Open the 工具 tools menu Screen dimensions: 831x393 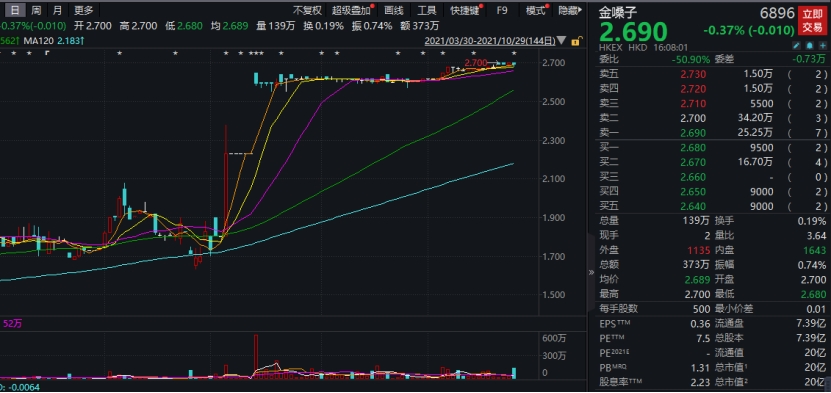point(426,10)
